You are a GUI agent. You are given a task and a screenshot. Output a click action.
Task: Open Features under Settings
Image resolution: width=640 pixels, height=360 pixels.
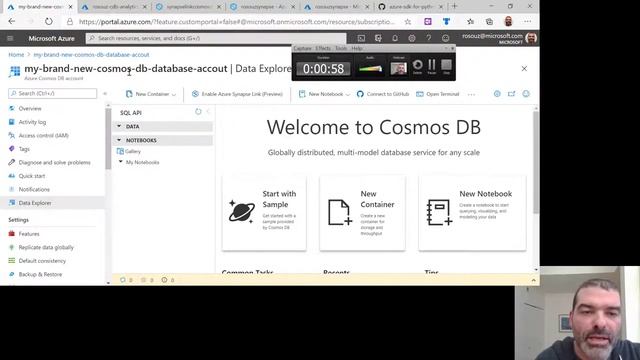[29, 234]
